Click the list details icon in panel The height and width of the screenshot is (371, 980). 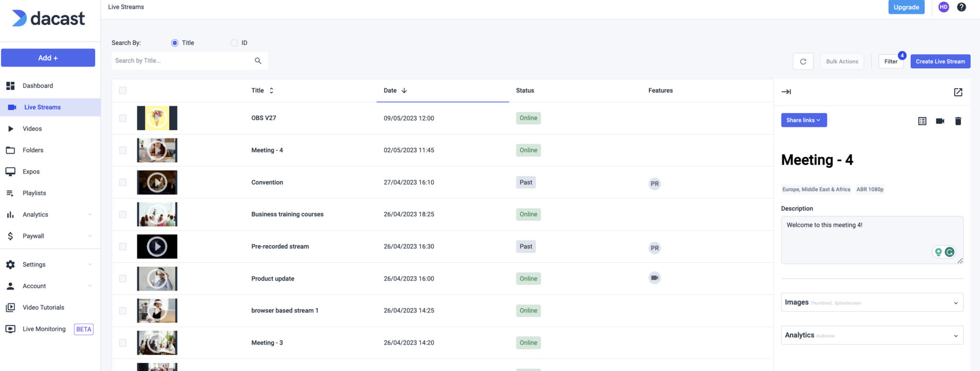click(922, 121)
